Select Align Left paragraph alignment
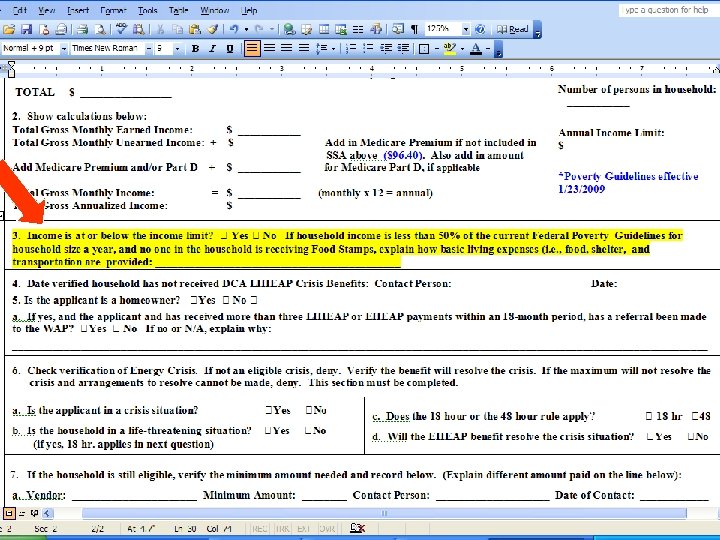This screenshot has height=540, width=720. (252, 48)
